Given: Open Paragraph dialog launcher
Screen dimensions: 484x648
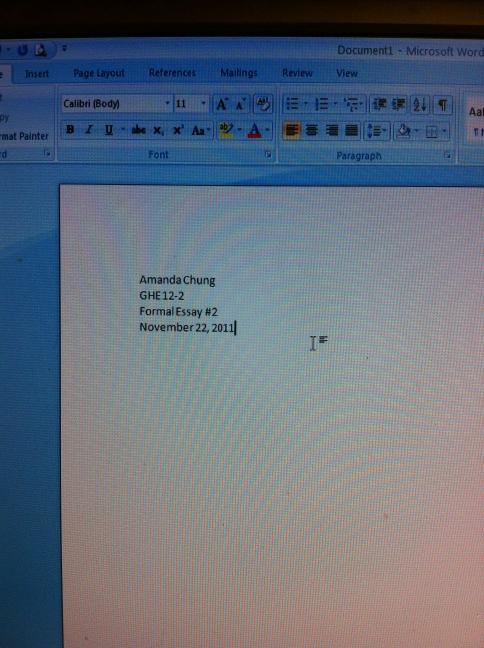Looking at the screenshot, I should pos(447,156).
